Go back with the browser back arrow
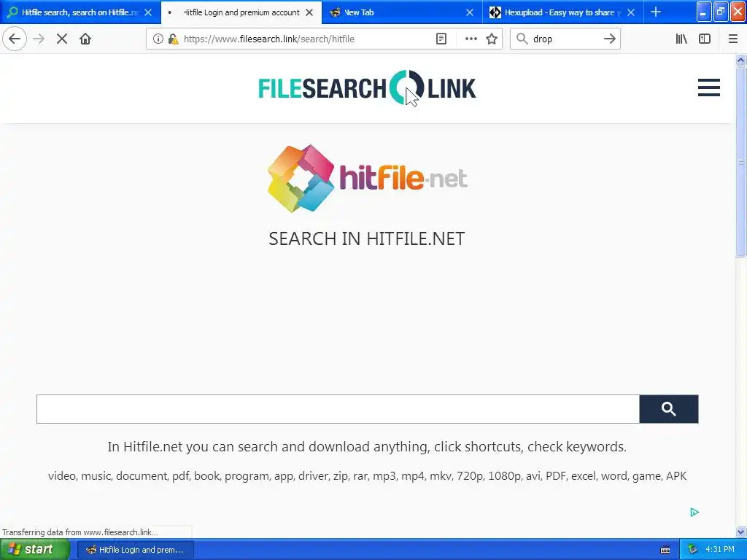The height and width of the screenshot is (560, 747). [x=15, y=39]
